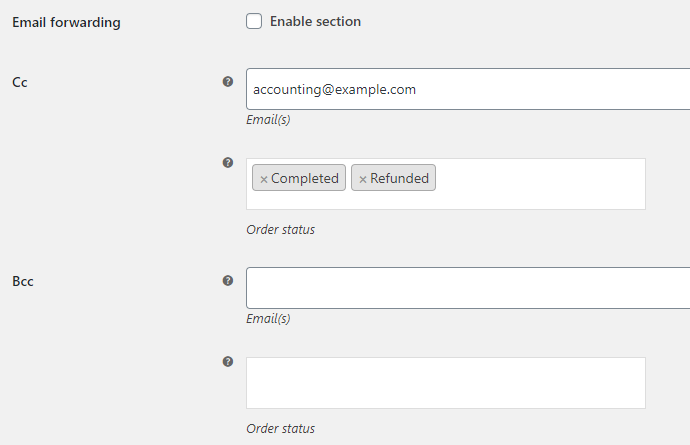
Task: Click Order status caption under Cc tags
Action: click(280, 229)
